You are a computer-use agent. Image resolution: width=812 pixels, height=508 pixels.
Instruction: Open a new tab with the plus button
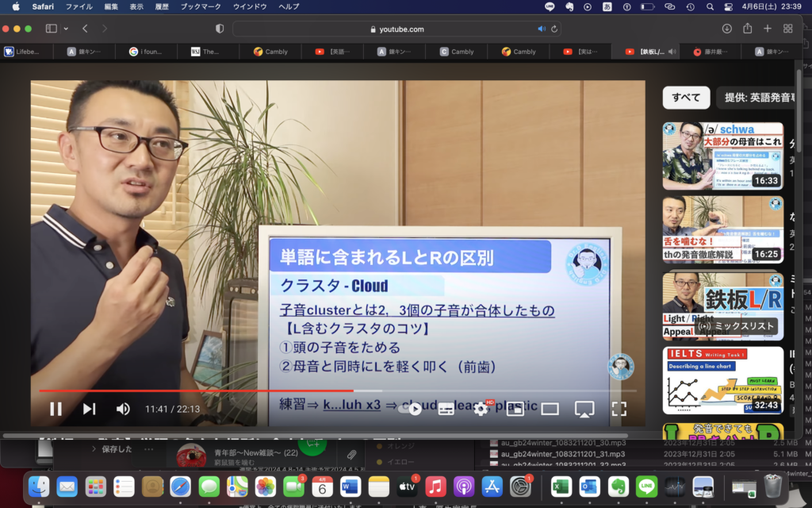point(767,27)
